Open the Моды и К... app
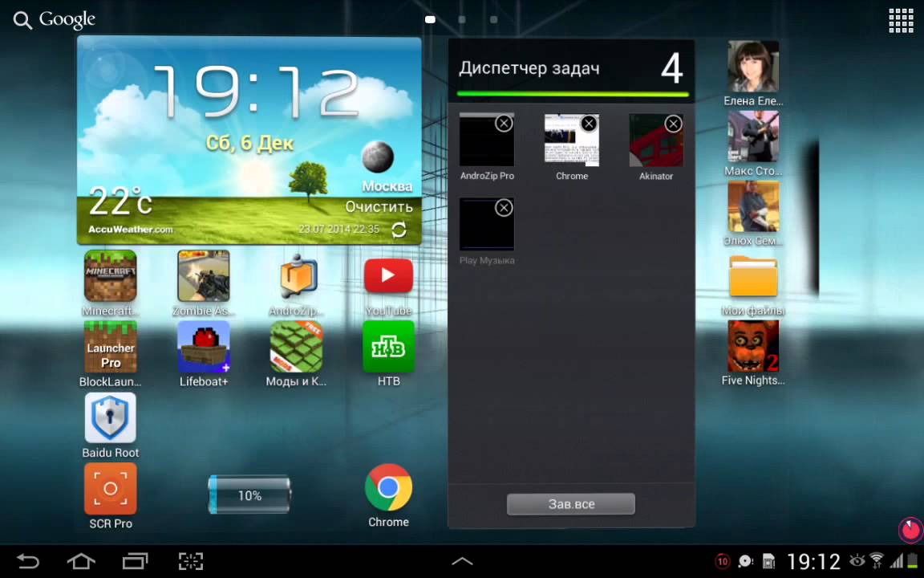Screen dimensions: 924x578 click(297, 347)
